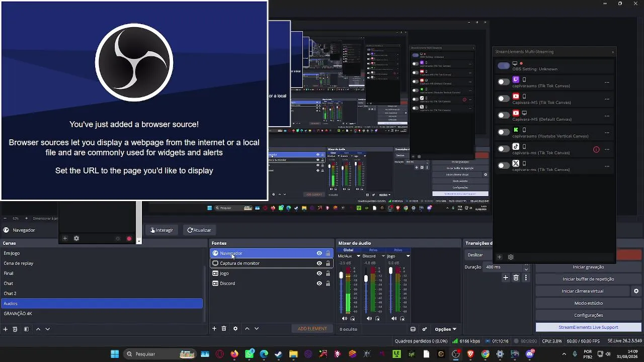Move selected scene down
Screen dimensions: 644x362
(48, 329)
